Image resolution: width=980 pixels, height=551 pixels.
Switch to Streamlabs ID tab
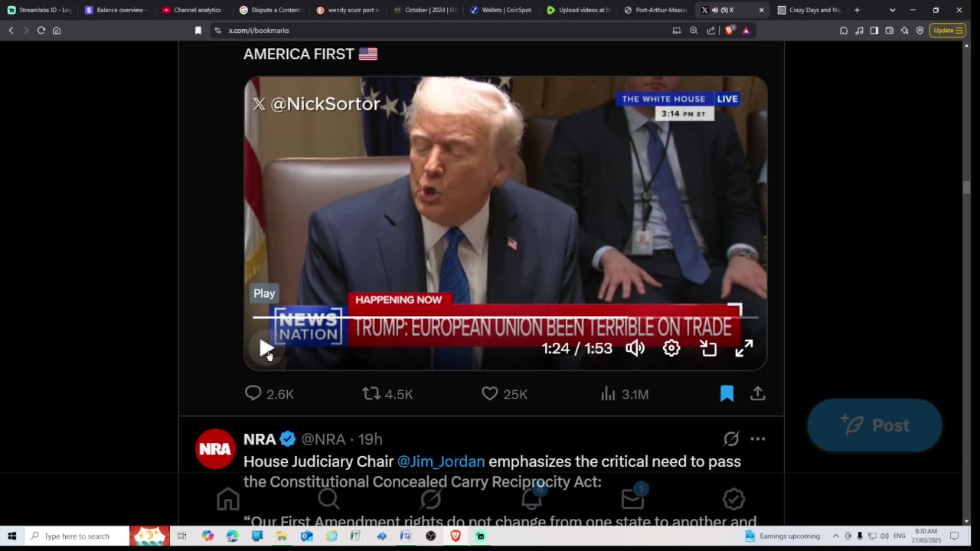click(39, 10)
